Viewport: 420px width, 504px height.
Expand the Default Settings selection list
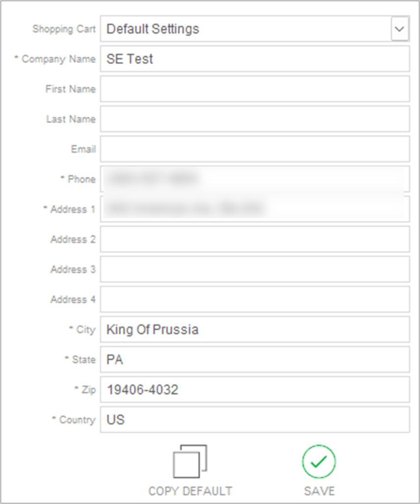pos(400,28)
